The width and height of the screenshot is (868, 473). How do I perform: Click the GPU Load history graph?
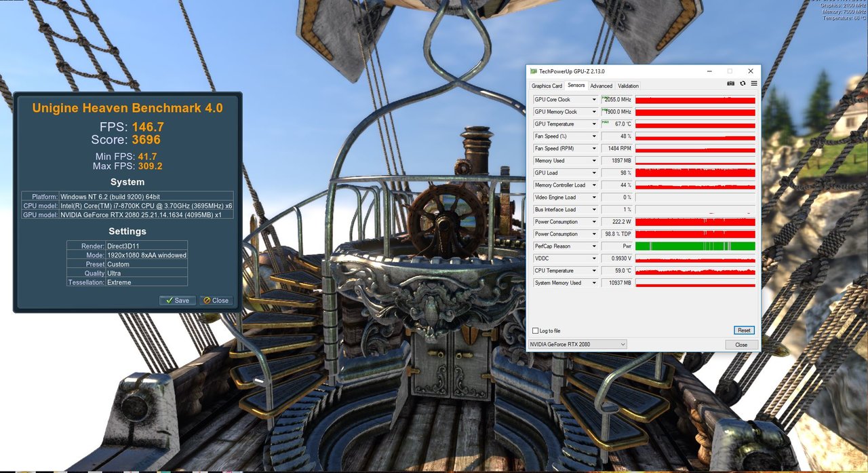(695, 173)
